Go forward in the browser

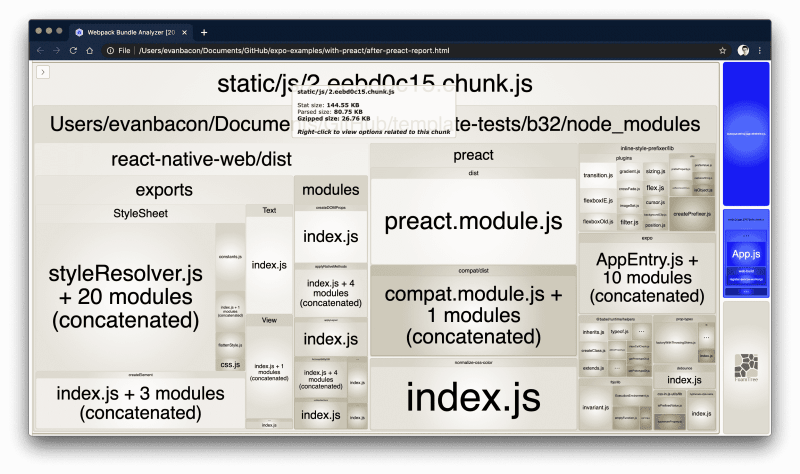coord(57,51)
